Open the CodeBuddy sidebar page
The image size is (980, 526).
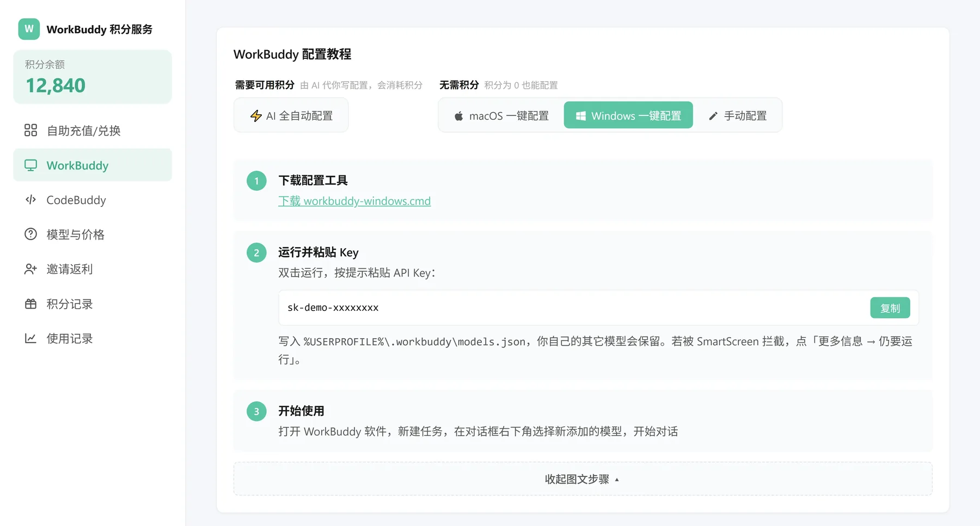coord(93,200)
